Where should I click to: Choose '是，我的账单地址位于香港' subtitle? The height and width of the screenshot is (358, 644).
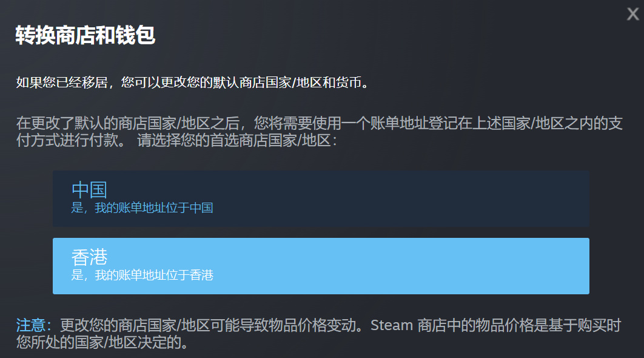pyautogui.click(x=142, y=275)
